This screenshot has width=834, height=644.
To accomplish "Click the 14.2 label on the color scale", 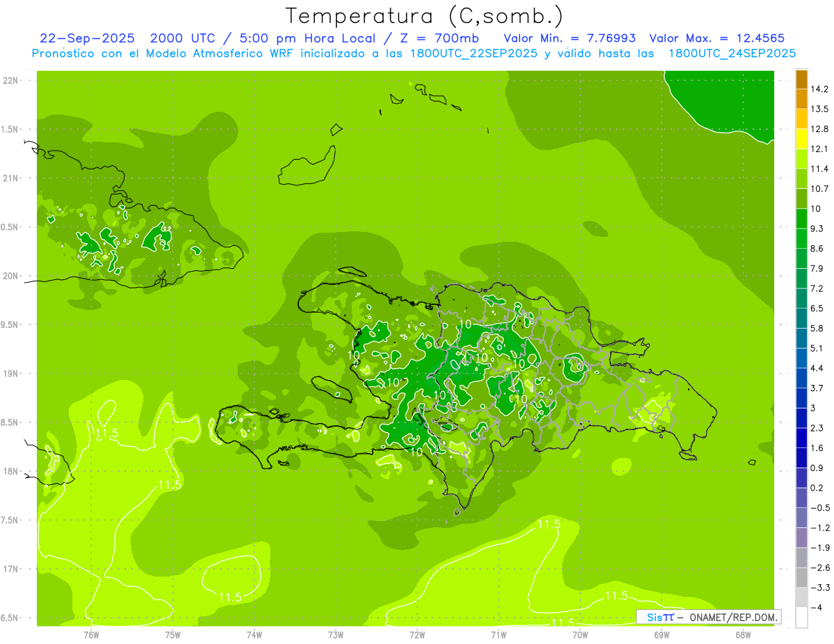I will coord(819,89).
